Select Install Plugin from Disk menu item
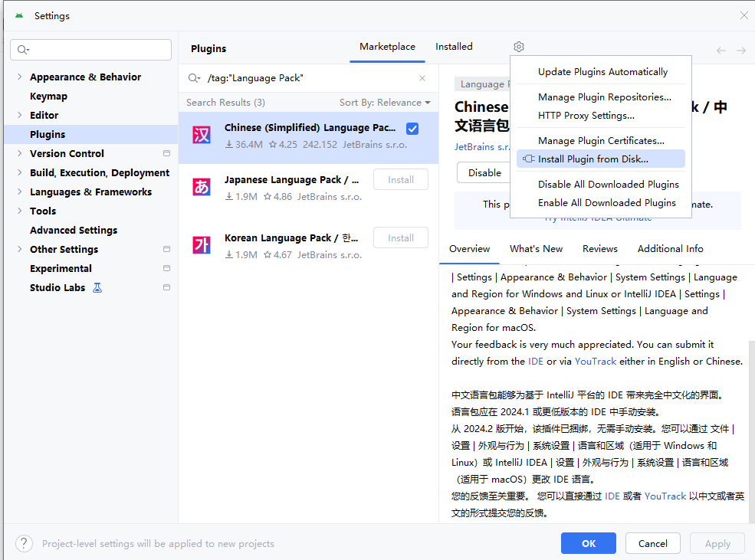The width and height of the screenshot is (755, 560). click(x=603, y=158)
